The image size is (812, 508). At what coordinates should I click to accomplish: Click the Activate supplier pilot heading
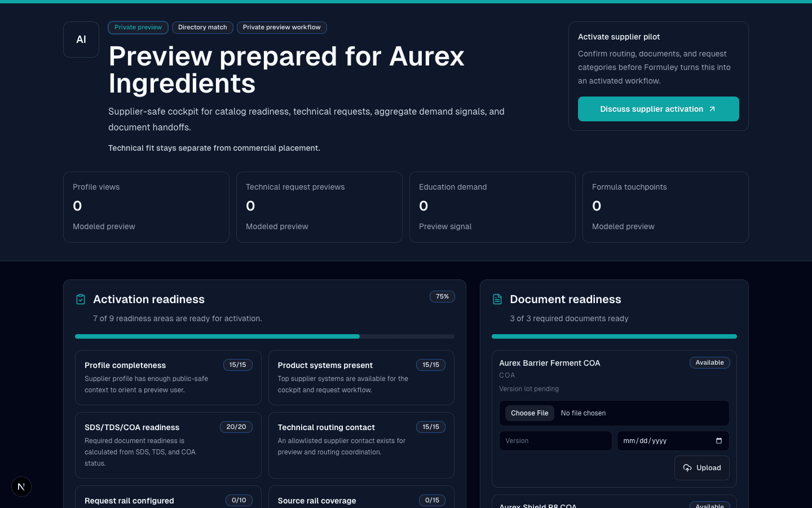coord(619,37)
